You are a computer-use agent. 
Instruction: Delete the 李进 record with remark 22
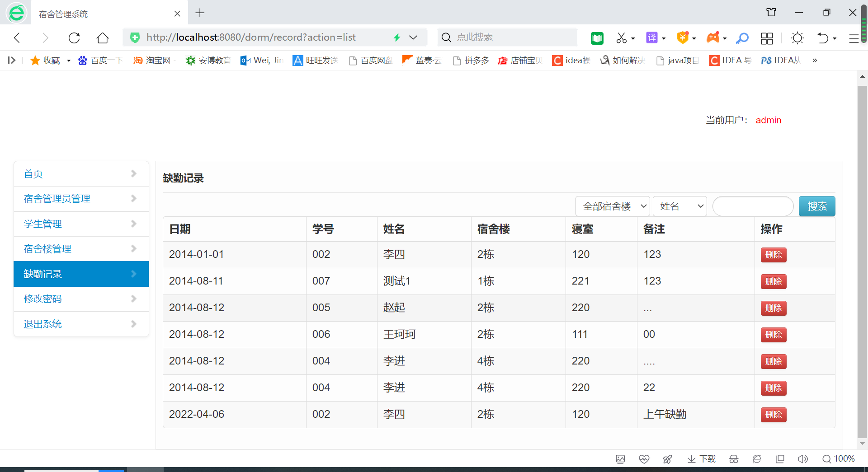pyautogui.click(x=774, y=388)
